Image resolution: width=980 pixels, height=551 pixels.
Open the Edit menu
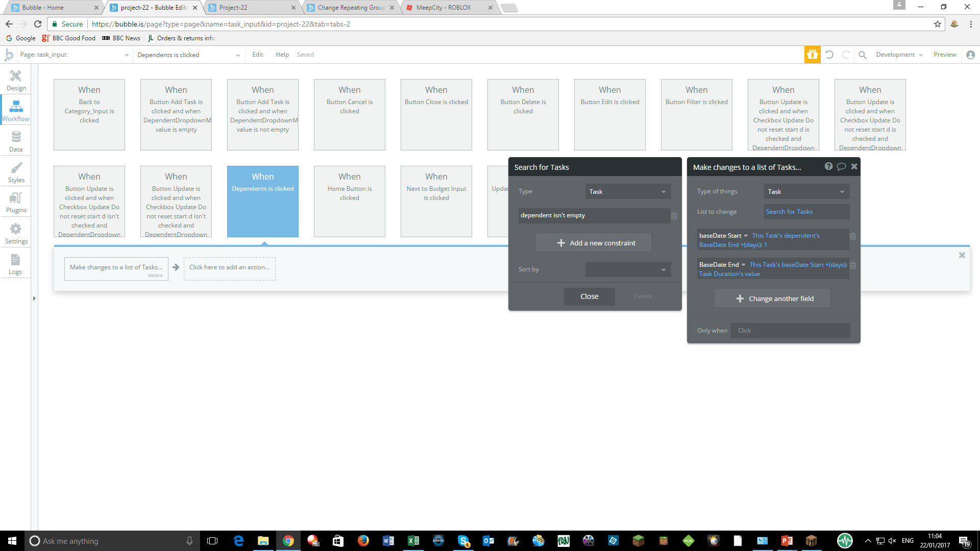click(258, 55)
